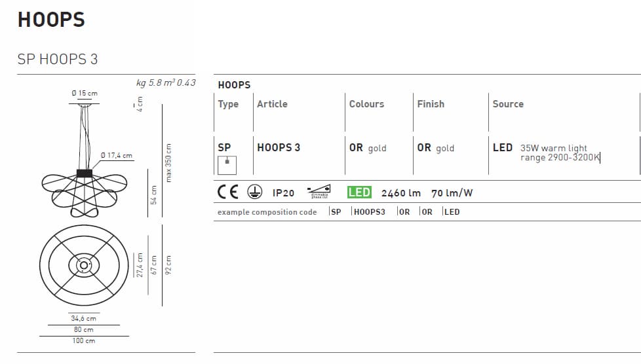Click the green LED badge
This screenshot has height=364, width=641.
(359, 192)
